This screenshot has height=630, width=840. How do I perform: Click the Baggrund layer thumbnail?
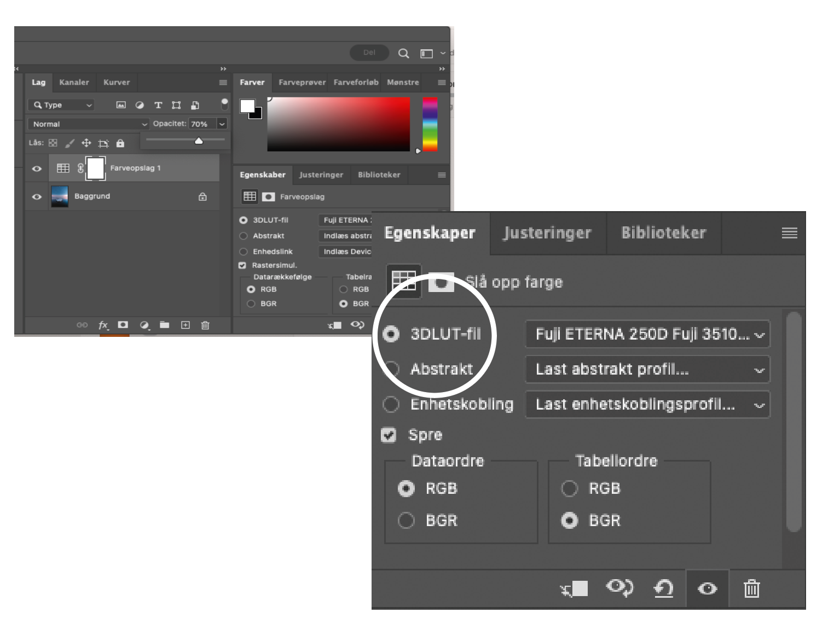[x=60, y=196]
